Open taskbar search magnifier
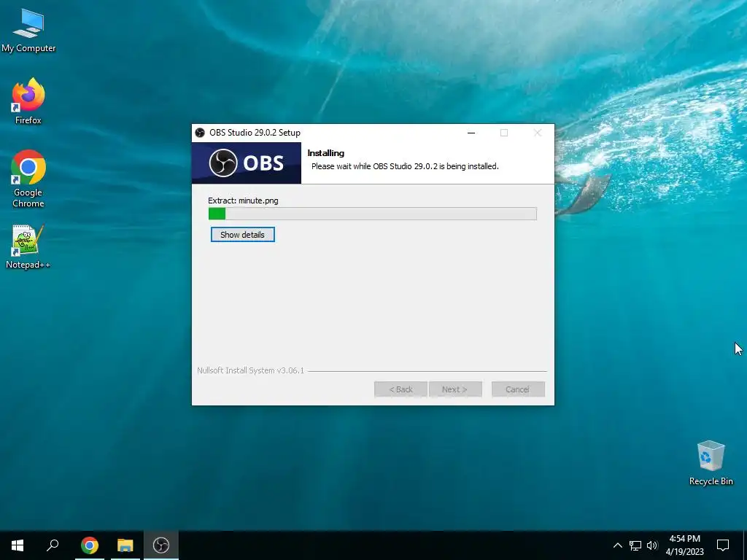 [x=53, y=545]
